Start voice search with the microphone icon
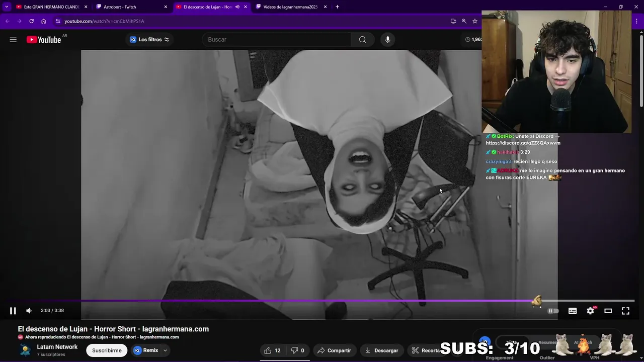 coord(387,39)
